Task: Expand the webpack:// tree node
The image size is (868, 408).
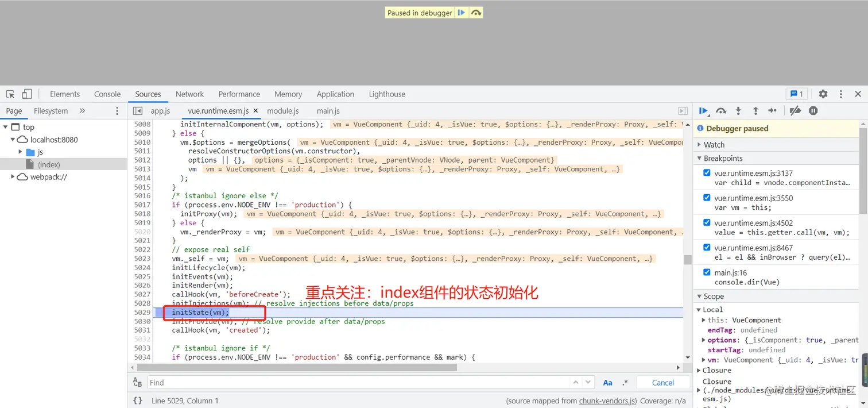Action: pos(13,177)
